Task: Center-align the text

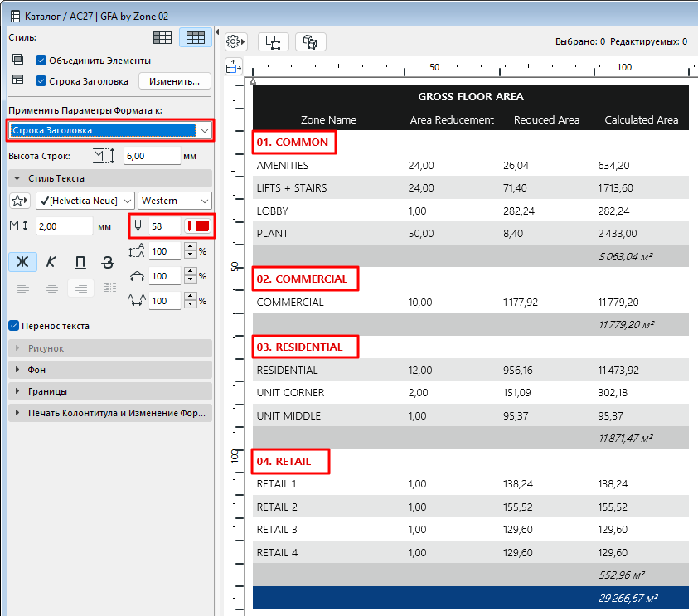Action: pos(51,288)
